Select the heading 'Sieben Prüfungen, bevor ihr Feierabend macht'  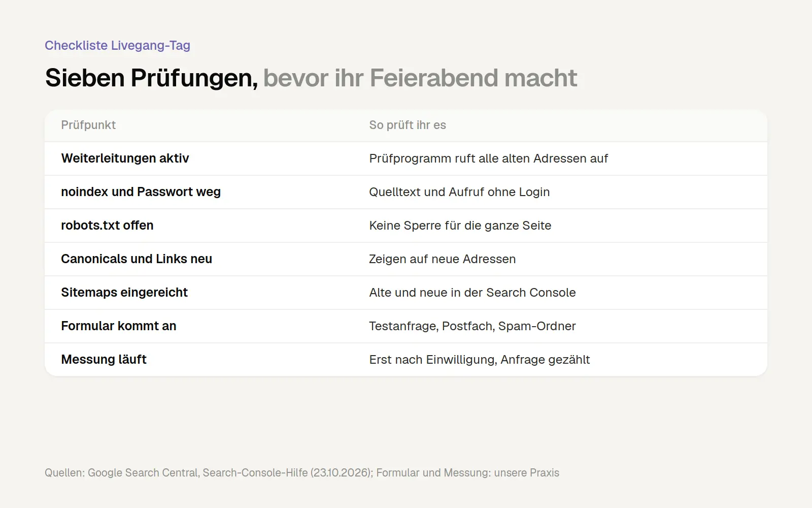[311, 78]
